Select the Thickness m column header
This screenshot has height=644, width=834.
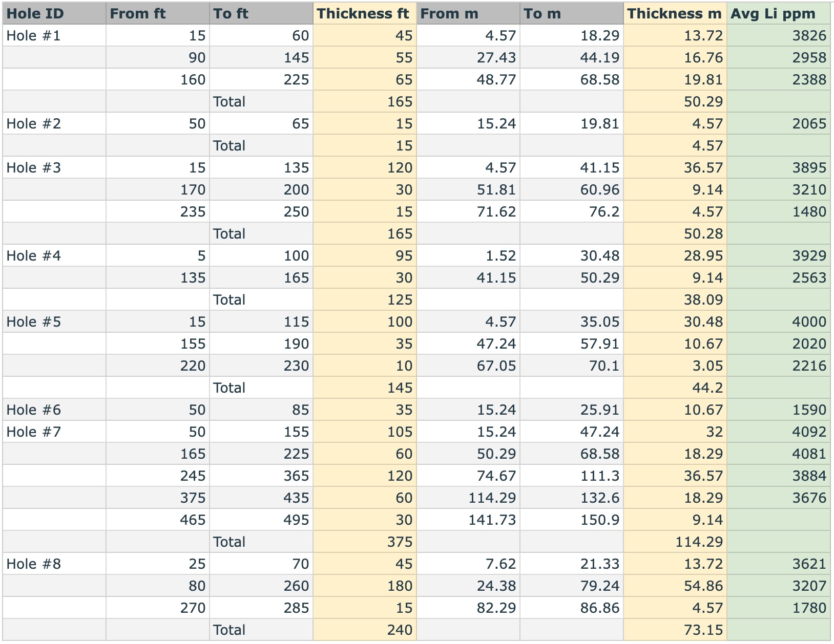tap(675, 14)
